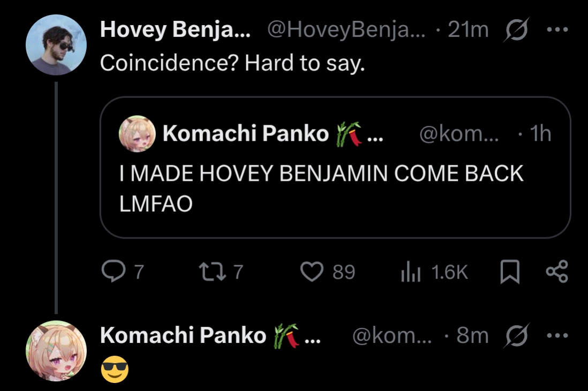The image size is (588, 391).
Task: Click the Hovey Benja... display name
Action: 175,30
